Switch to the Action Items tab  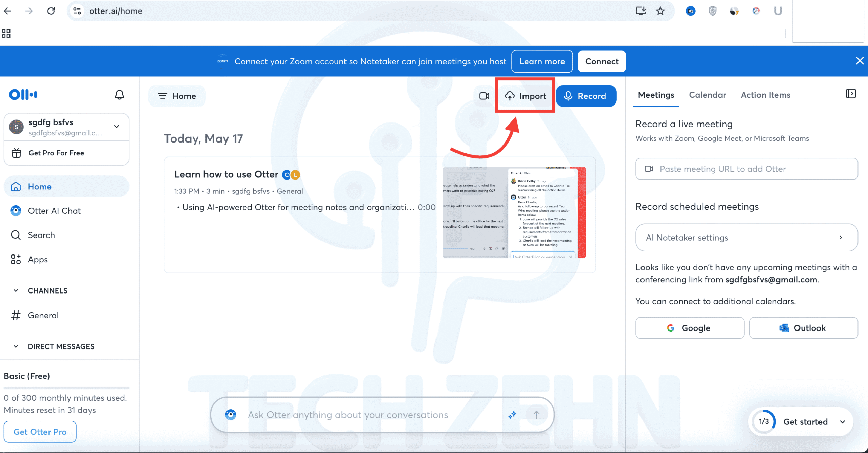point(765,95)
